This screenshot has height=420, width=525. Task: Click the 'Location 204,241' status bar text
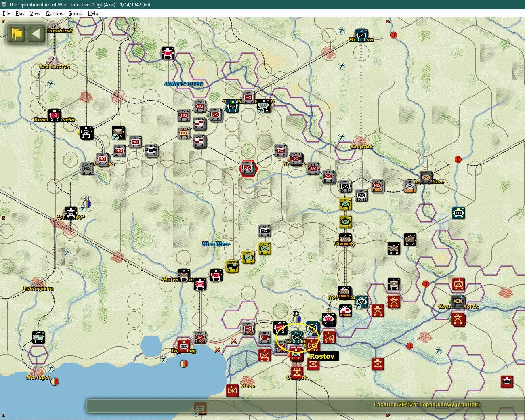pyautogui.click(x=428, y=405)
